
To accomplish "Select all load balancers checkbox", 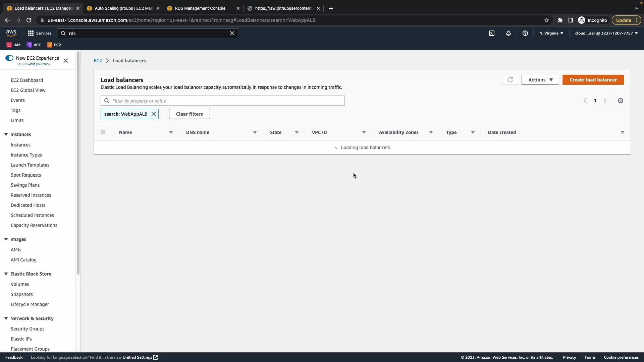I will 103,132.
